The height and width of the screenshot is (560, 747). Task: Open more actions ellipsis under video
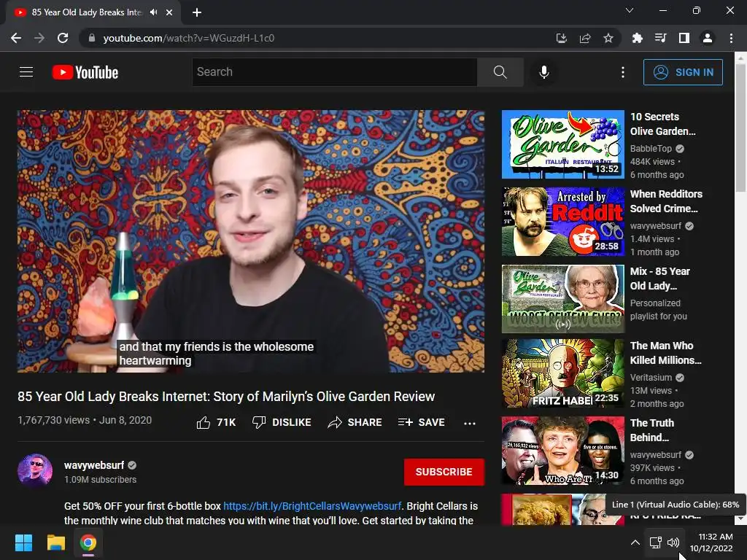coord(470,423)
